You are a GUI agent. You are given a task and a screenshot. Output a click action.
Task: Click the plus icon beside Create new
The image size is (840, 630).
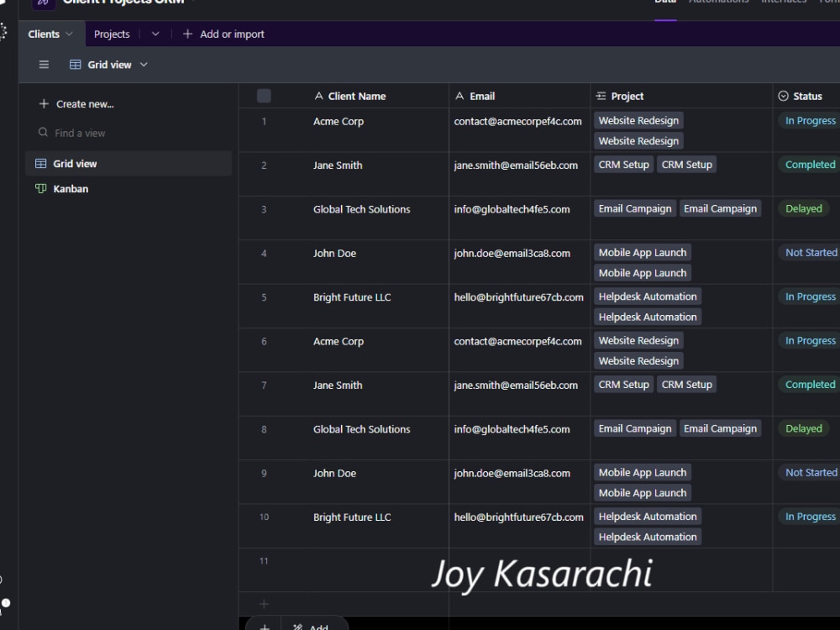[44, 104]
